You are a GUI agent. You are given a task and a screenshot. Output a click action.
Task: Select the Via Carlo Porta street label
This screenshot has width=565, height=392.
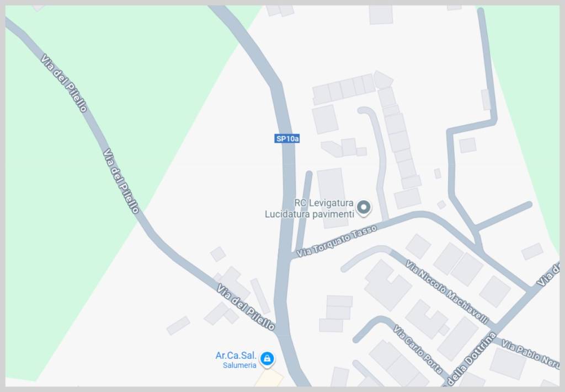pyautogui.click(x=418, y=349)
